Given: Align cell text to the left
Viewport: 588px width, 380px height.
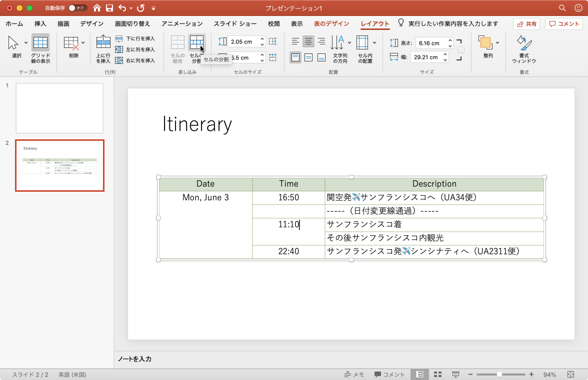Looking at the screenshot, I should click(295, 41).
